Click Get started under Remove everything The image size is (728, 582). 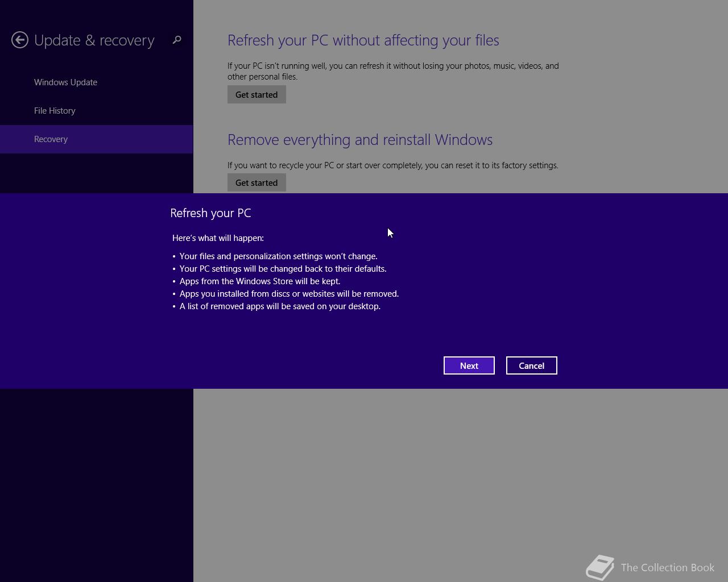point(257,183)
